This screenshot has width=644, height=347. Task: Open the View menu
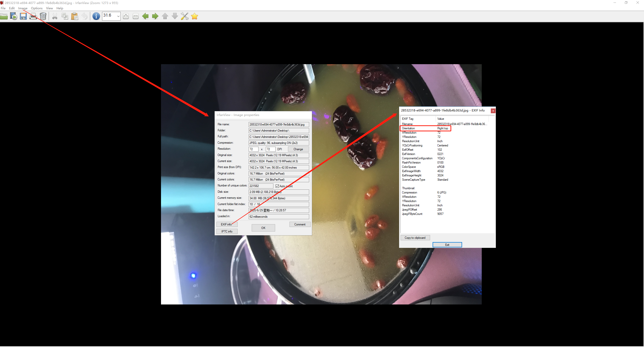[49, 8]
